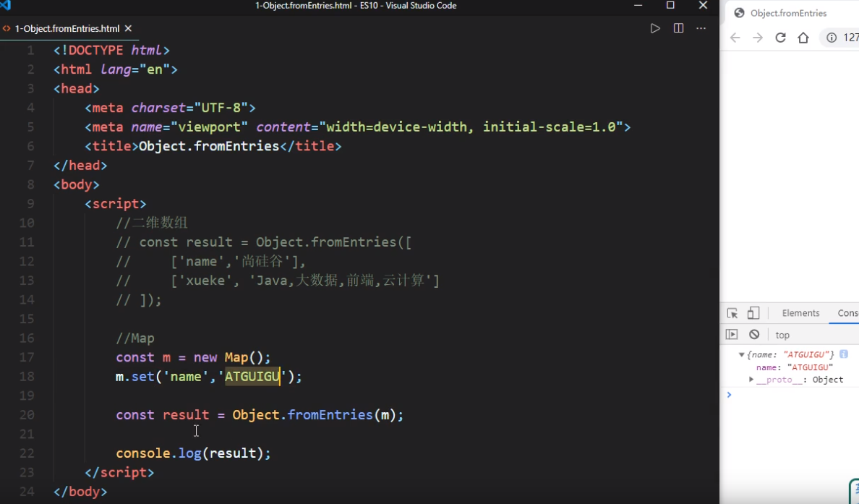Open the "top" execution context dropdown
Image resolution: width=859 pixels, height=504 pixels.
pyautogui.click(x=782, y=334)
